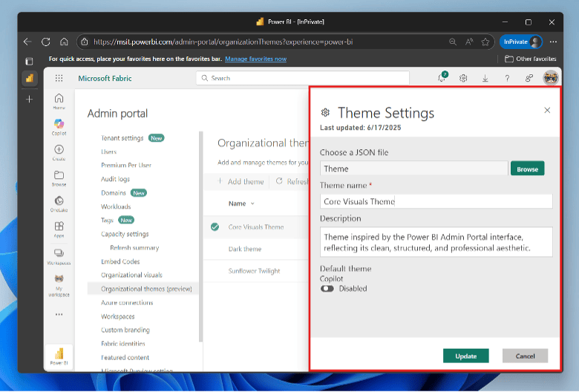Click the Browse button for JSON file
The image size is (579, 392).
[x=527, y=169]
